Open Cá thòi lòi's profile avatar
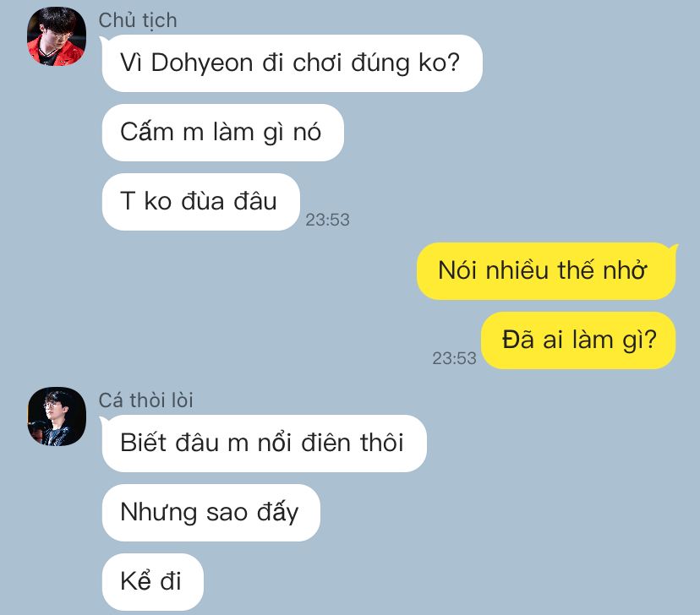Image resolution: width=700 pixels, height=615 pixels. click(x=57, y=416)
